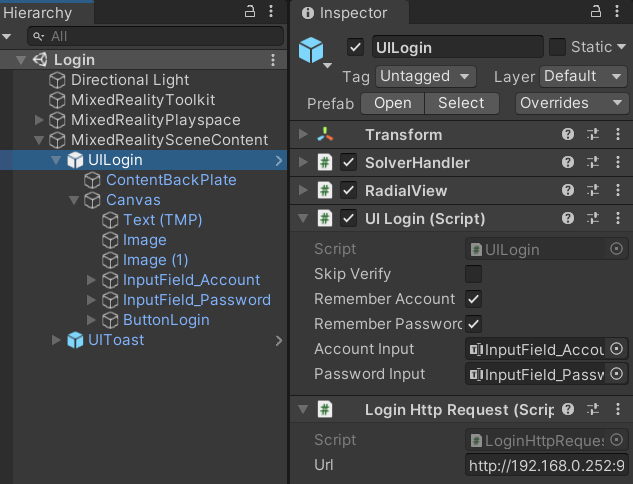The height and width of the screenshot is (484, 633).
Task: Disable the RadialView component checkbox
Action: (348, 190)
